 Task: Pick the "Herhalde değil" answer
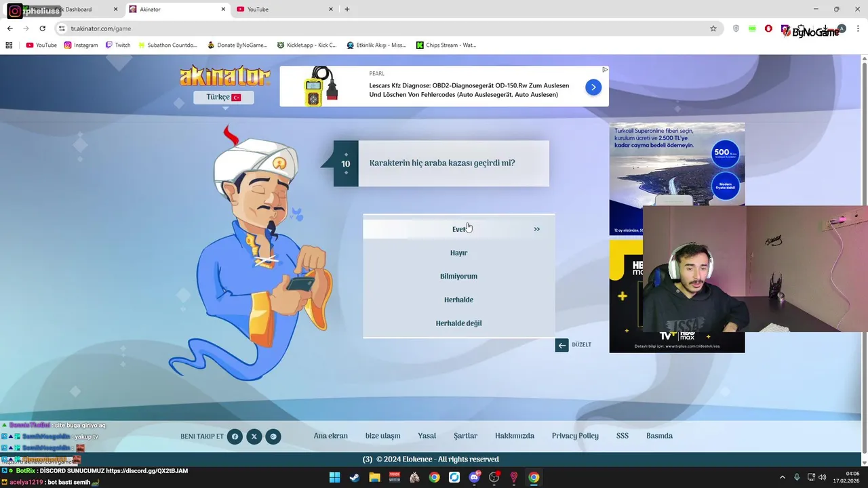point(458,323)
